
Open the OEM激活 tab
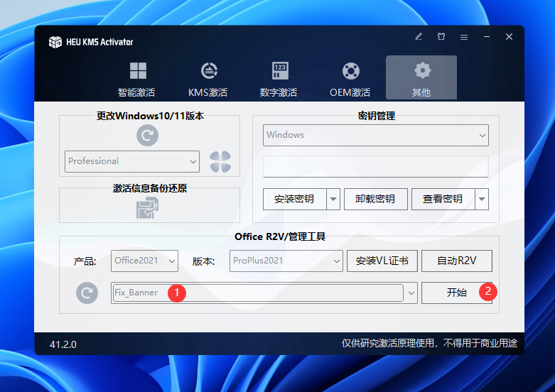350,78
